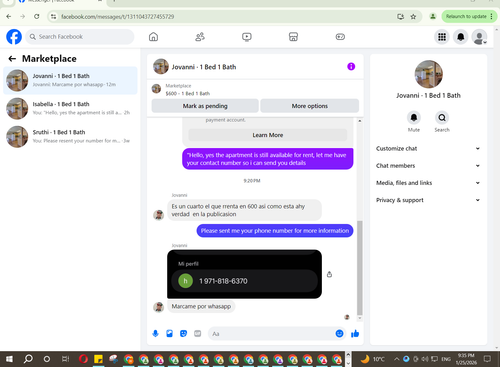Image resolution: width=500 pixels, height=367 pixels.
Task: Open the notifications bell in header
Action: [461, 37]
